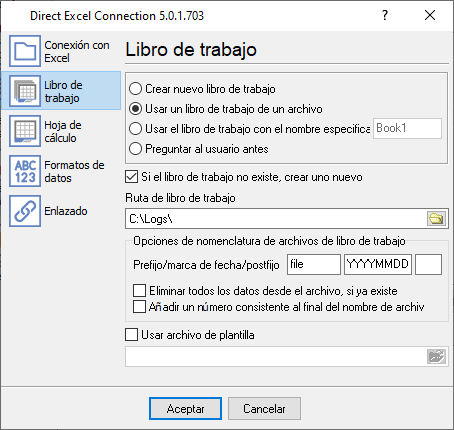The width and height of the screenshot is (454, 430).
Task: Click the Enlazado chain link icon
Action: [x=25, y=211]
